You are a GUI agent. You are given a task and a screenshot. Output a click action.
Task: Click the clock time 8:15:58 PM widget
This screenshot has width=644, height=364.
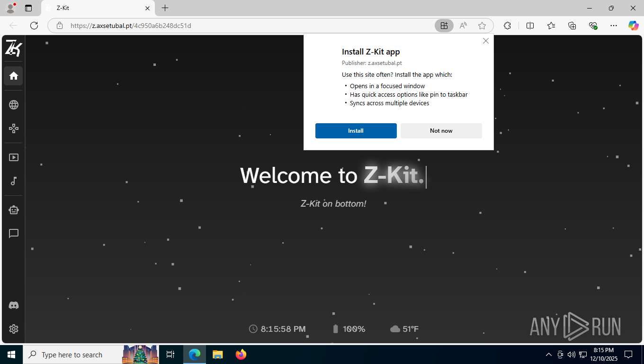[277, 329]
